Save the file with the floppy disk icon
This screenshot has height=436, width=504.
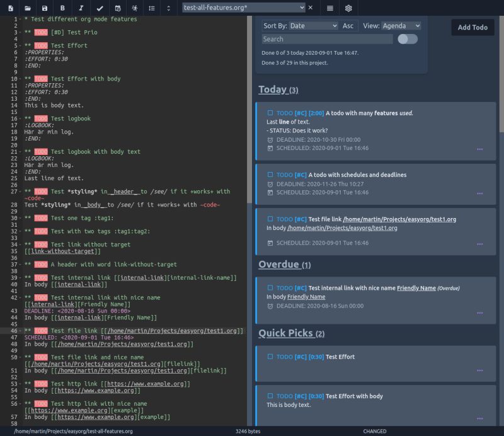point(45,8)
